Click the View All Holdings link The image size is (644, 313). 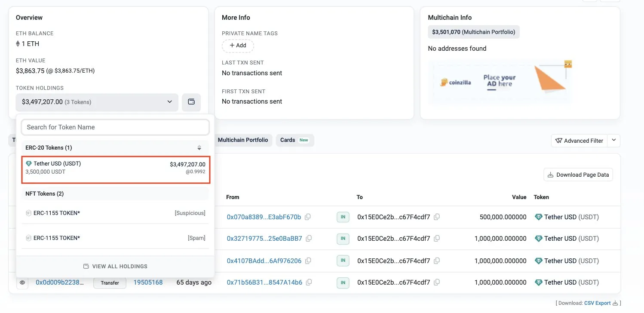pos(115,267)
